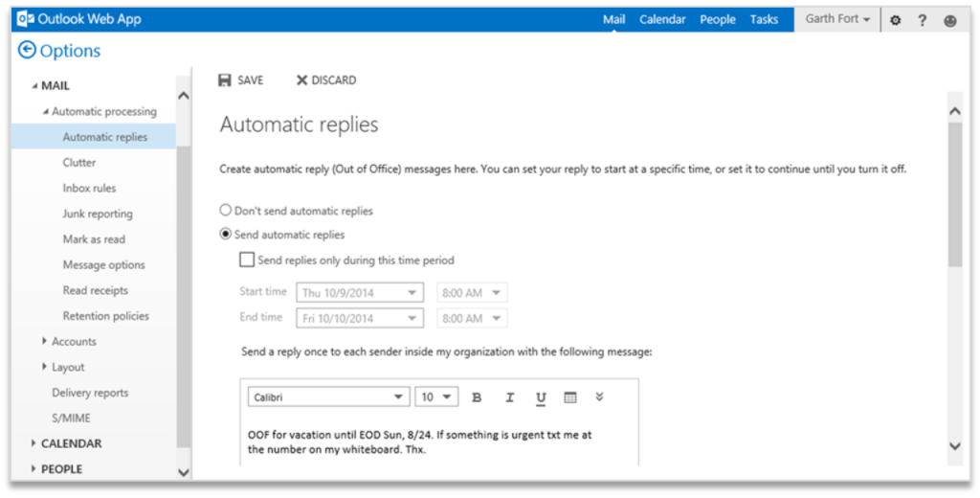Click inside the OOF vacation message text

pyautogui.click(x=419, y=441)
